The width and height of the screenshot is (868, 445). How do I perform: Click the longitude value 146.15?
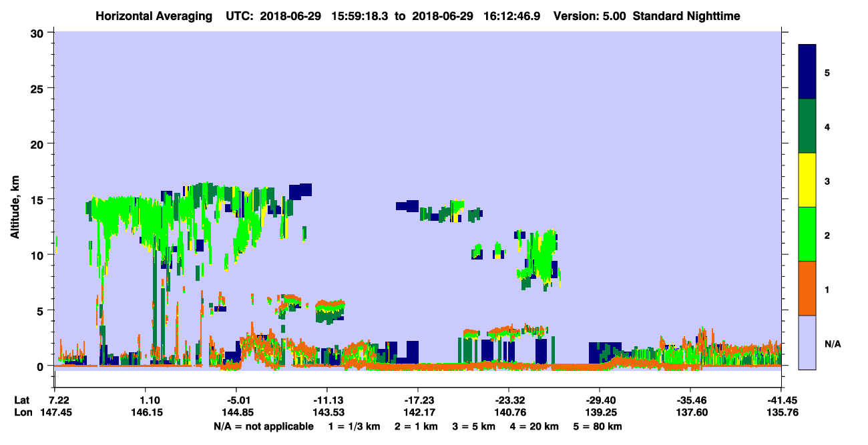(146, 412)
